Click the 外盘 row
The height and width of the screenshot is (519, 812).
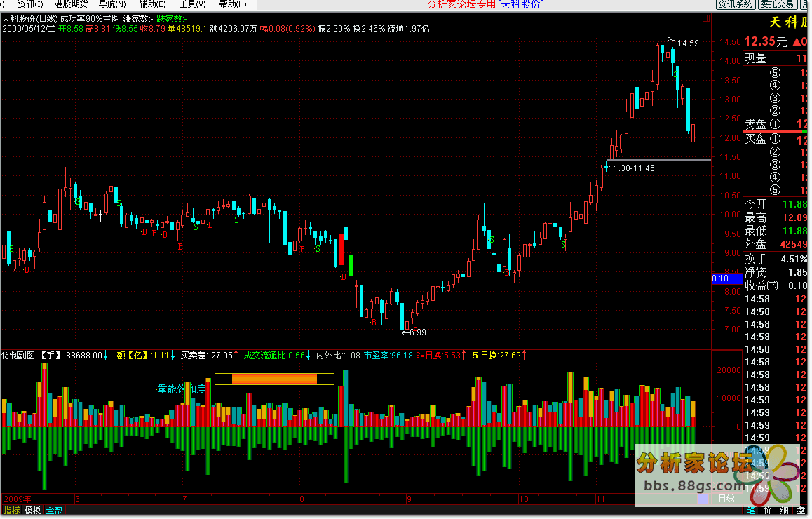(x=776, y=245)
